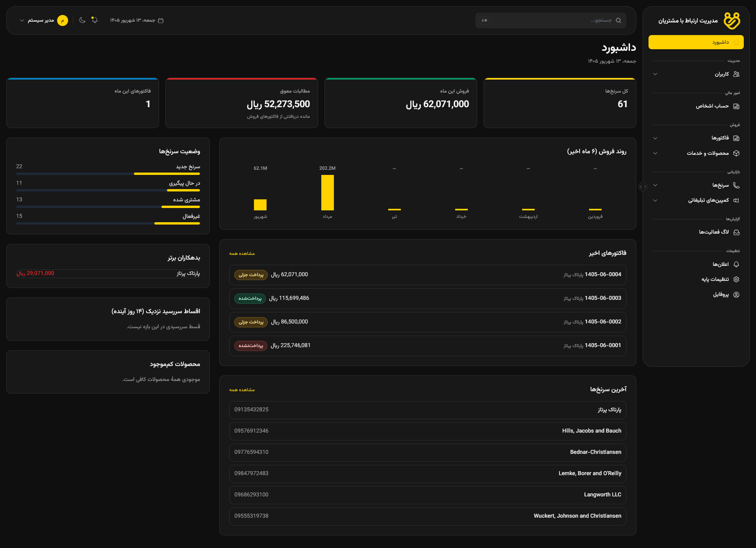The image size is (756, 548).
Task: Click the پرداخت‌نشده status badge
Action: (x=251, y=346)
